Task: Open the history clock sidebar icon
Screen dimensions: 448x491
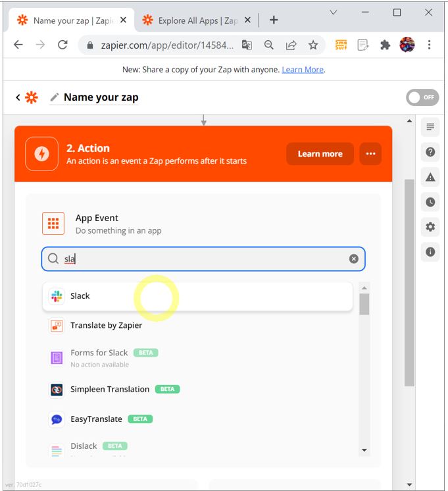Action: click(x=430, y=202)
